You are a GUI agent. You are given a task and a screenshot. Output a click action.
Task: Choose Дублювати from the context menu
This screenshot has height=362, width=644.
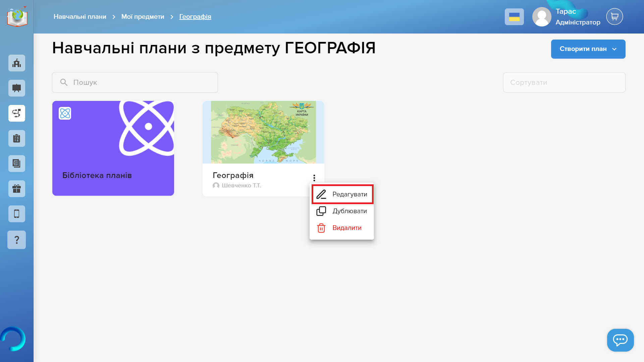tap(342, 211)
